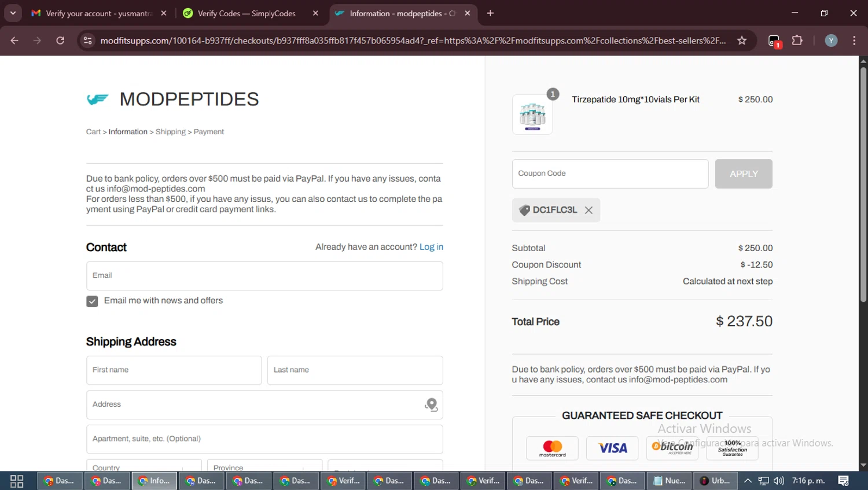The image size is (868, 490).
Task: Click the Email input field
Action: pyautogui.click(x=264, y=276)
